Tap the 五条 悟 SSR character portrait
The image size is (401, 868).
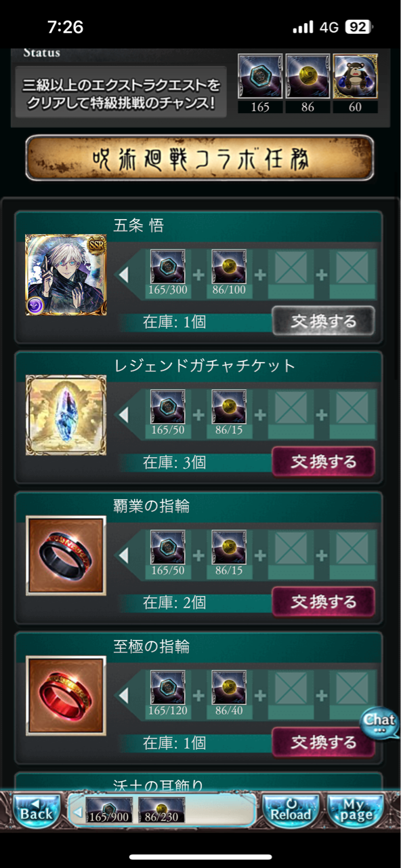[x=66, y=275]
